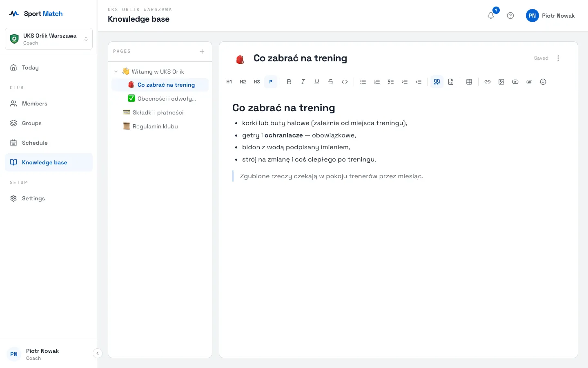The image size is (588, 368).
Task: Apply Heading 3 format
Action: (x=257, y=82)
